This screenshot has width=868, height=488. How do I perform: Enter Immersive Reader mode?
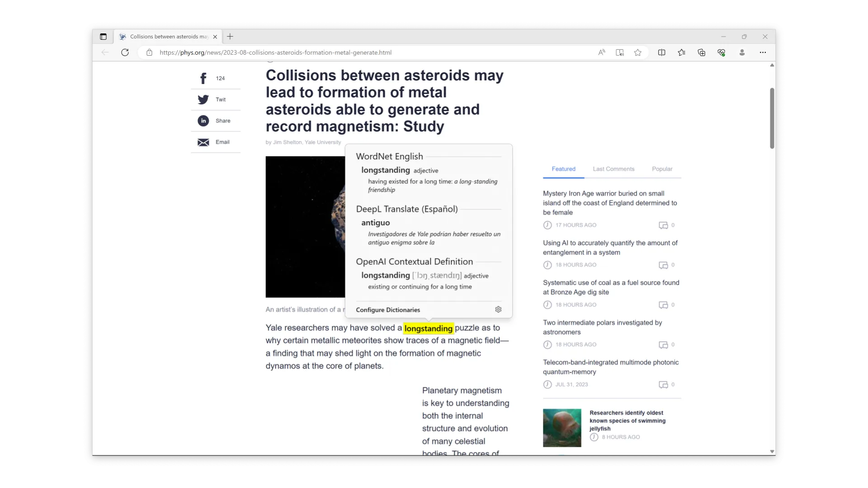[x=619, y=52]
